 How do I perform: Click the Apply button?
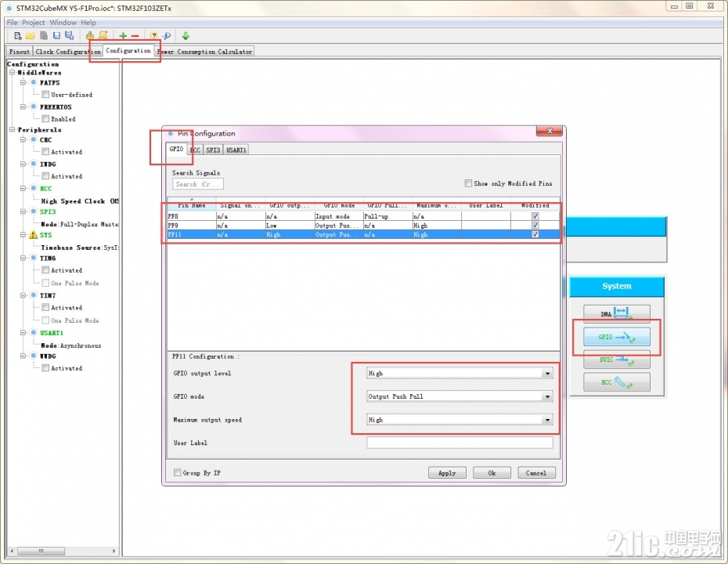coord(447,473)
